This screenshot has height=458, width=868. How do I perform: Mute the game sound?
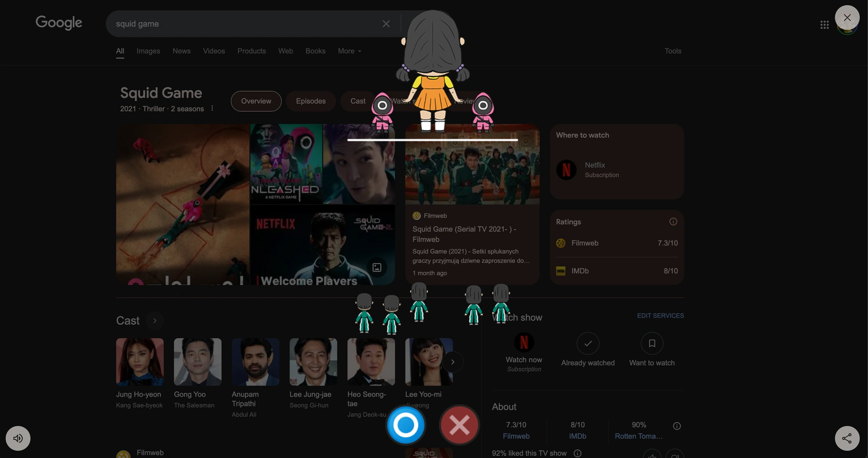18,438
